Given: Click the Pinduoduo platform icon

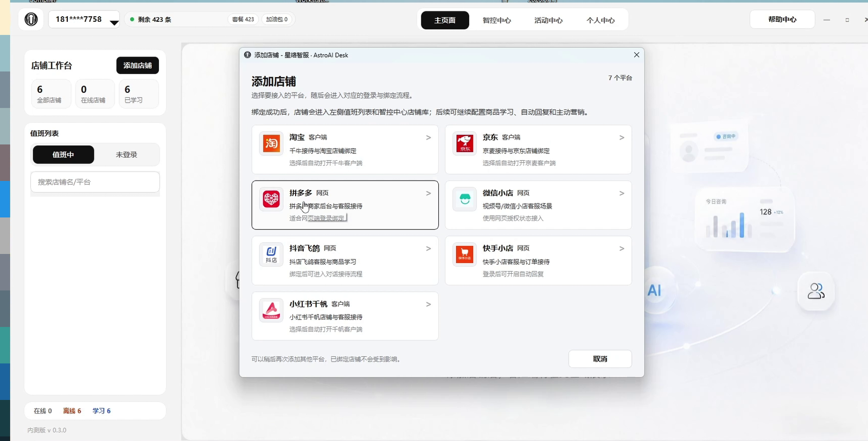Looking at the screenshot, I should coord(271,199).
